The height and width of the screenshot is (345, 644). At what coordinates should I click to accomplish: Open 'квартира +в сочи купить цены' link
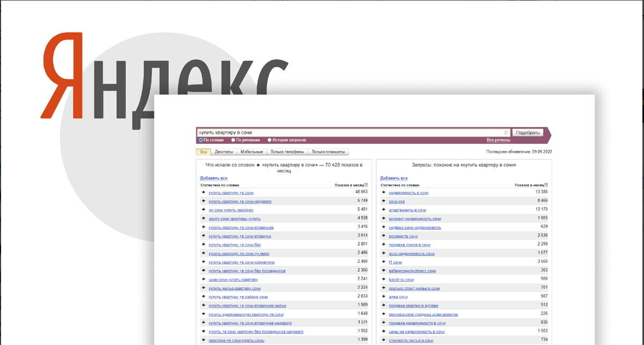coord(236,340)
